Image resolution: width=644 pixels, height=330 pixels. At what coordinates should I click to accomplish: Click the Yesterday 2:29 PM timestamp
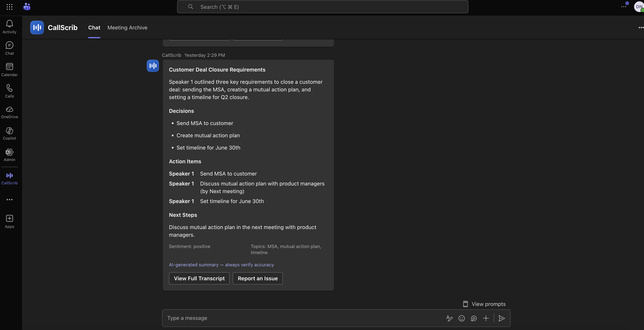[204, 55]
